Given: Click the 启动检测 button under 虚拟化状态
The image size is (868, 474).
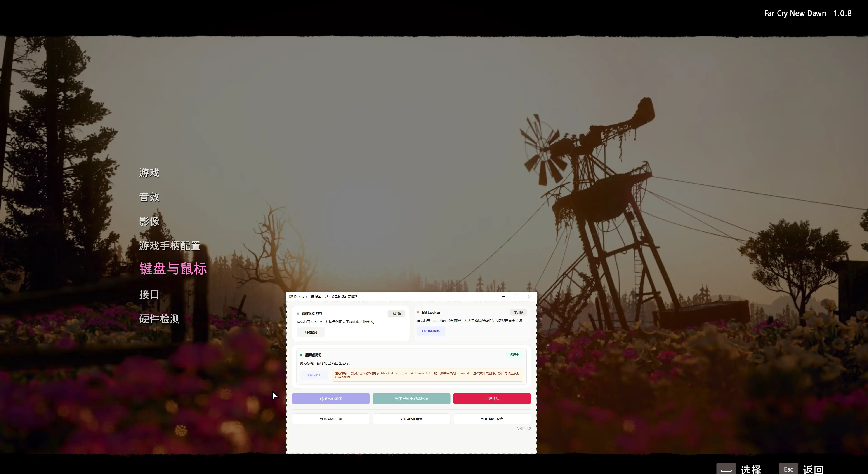Looking at the screenshot, I should point(311,332).
